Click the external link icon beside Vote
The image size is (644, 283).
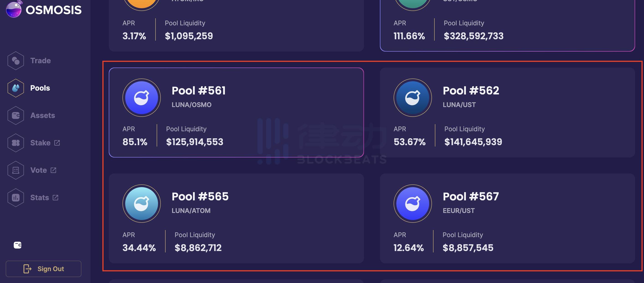[53, 170]
